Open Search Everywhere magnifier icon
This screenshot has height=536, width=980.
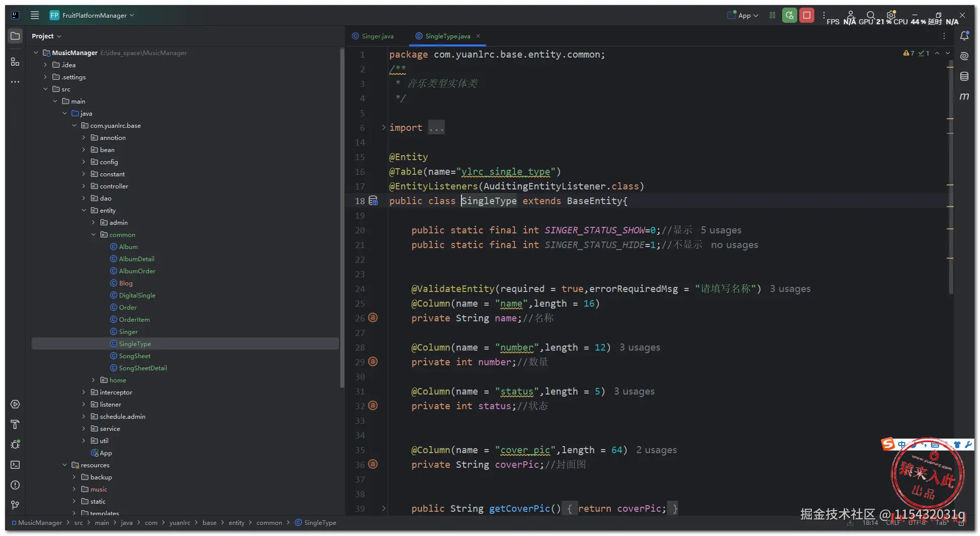(x=870, y=15)
